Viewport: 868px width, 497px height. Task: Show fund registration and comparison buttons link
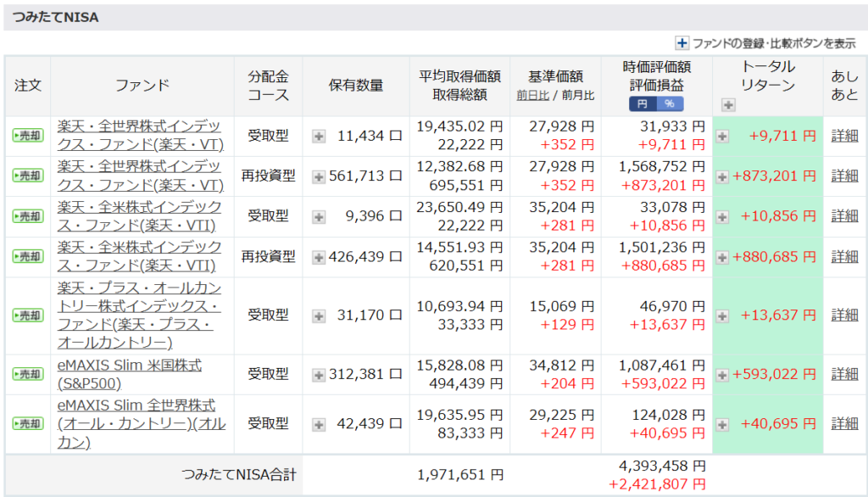[774, 43]
